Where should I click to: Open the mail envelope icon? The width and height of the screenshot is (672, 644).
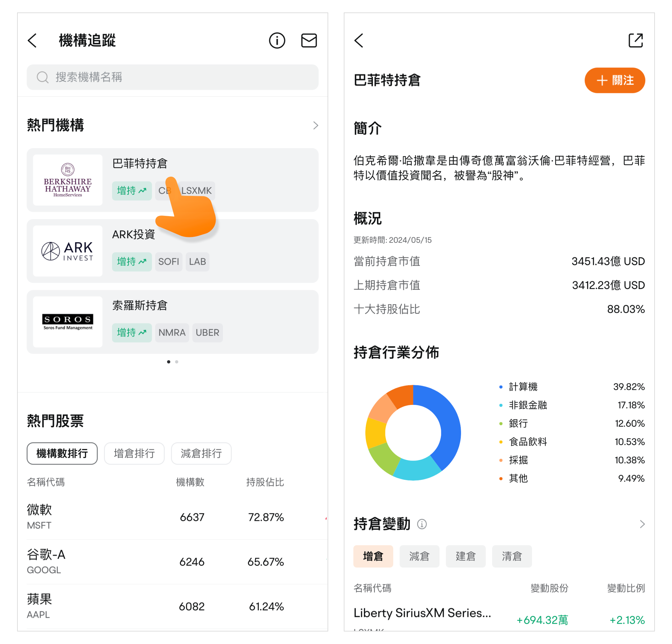(309, 40)
